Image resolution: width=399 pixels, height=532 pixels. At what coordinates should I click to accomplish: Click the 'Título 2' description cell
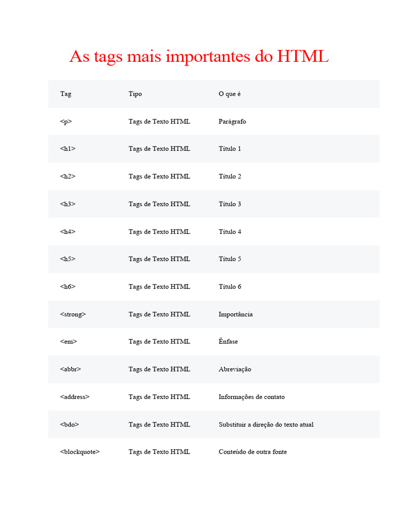point(230,176)
